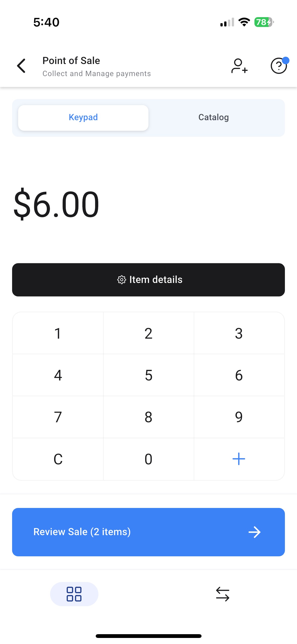Screen dimensions: 297x644
Task: Tap the $6.00 amount display
Action: click(x=56, y=204)
